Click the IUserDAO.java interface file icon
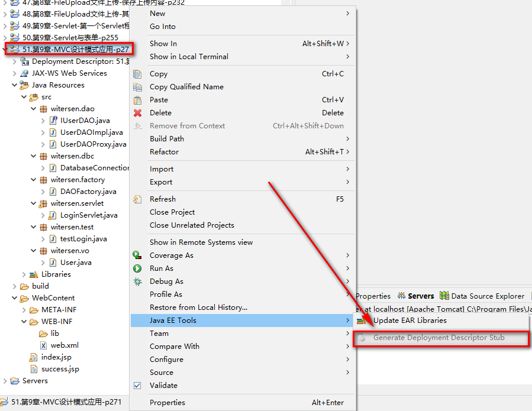Viewport: 532px width, 411px height. (x=53, y=121)
